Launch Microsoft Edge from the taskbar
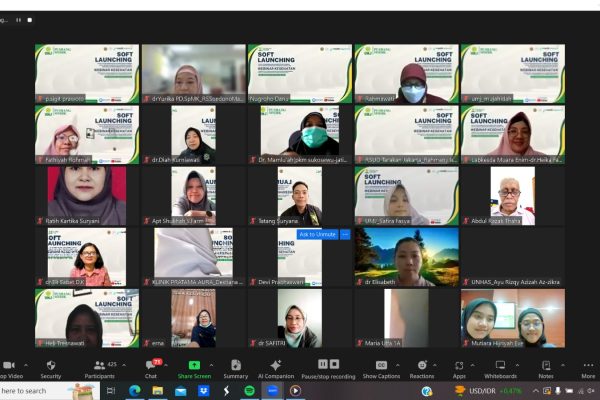The image size is (600, 400). click(x=134, y=391)
